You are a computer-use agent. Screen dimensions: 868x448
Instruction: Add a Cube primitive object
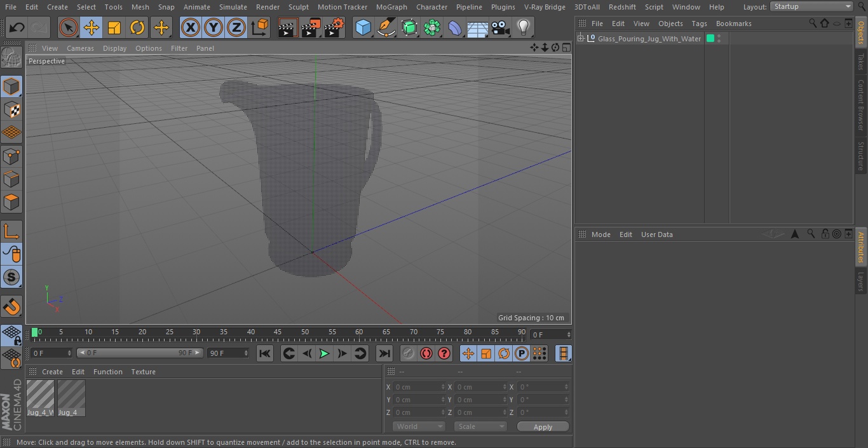click(x=363, y=27)
